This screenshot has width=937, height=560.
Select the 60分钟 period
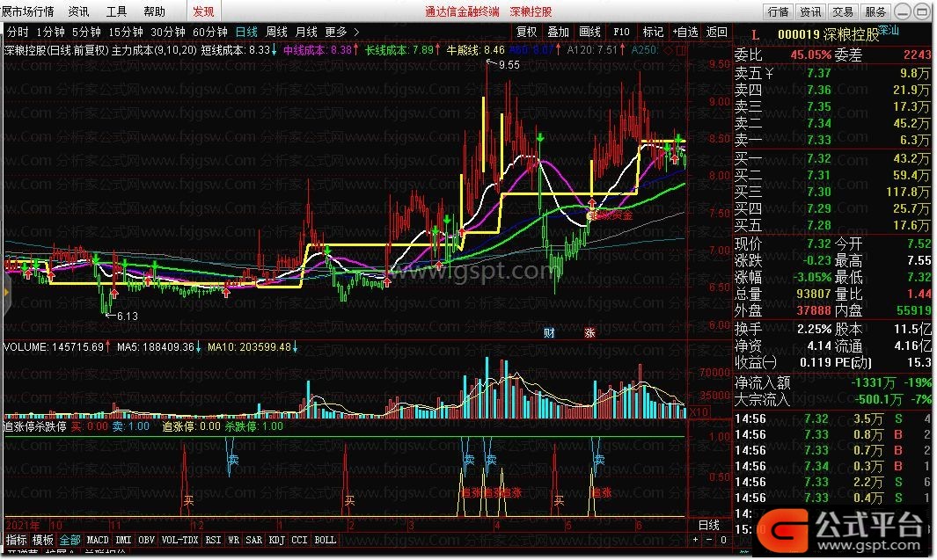[x=210, y=32]
